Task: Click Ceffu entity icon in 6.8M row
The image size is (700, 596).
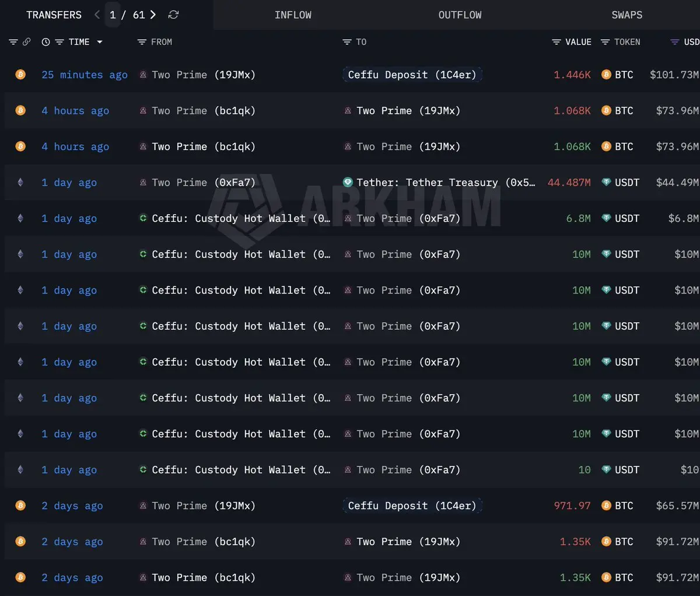Action: coord(143,218)
